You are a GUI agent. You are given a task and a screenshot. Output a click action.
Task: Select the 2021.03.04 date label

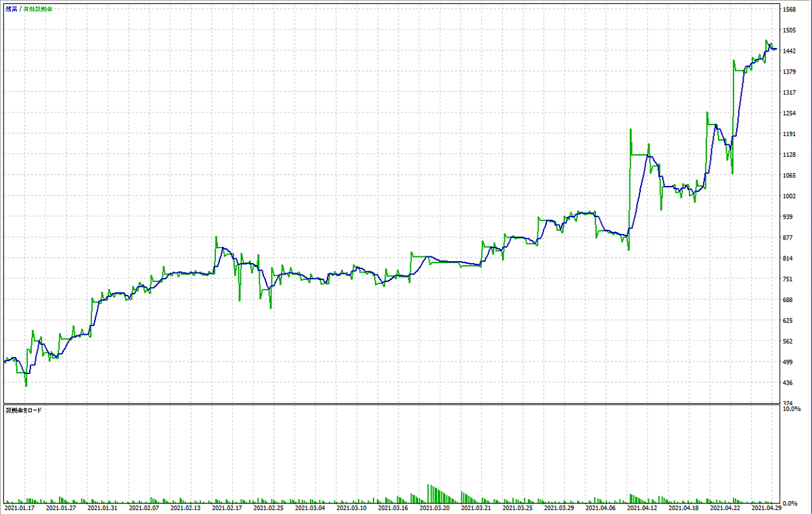310,507
